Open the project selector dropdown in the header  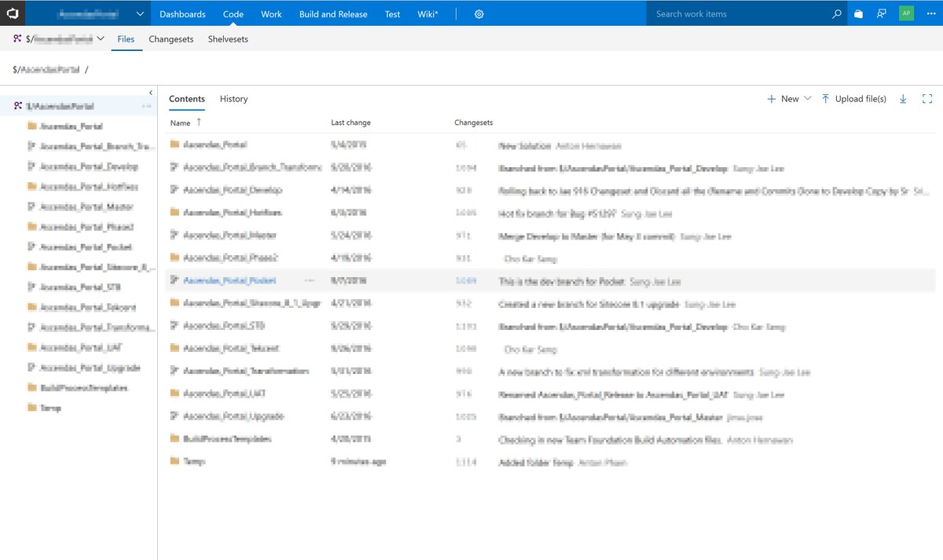coord(139,14)
